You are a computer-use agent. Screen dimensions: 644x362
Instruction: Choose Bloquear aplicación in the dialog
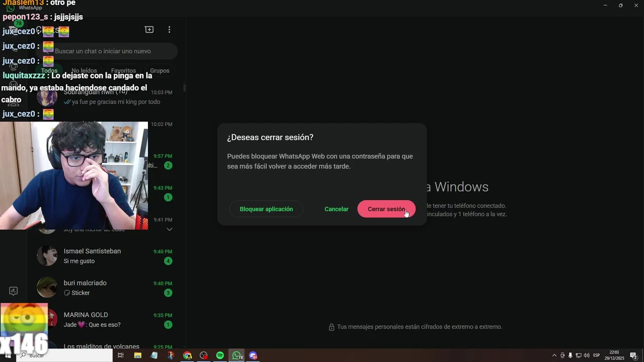point(266,209)
